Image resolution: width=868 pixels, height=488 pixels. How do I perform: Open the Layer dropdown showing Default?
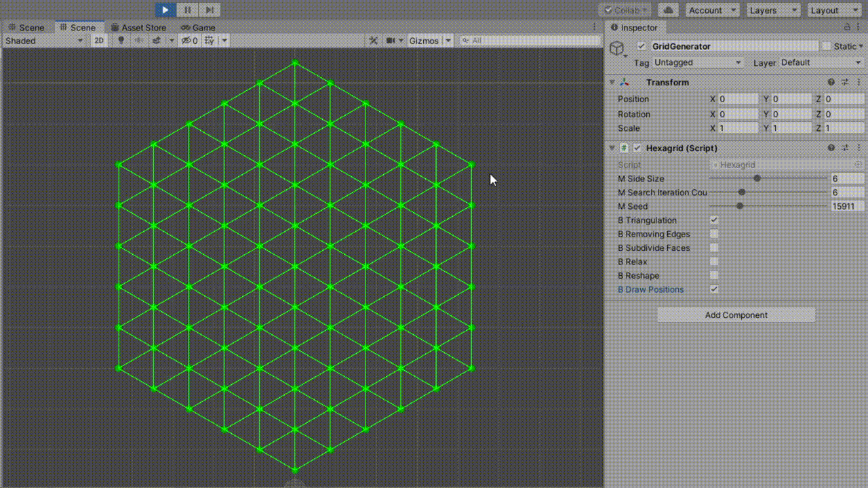[x=821, y=62]
